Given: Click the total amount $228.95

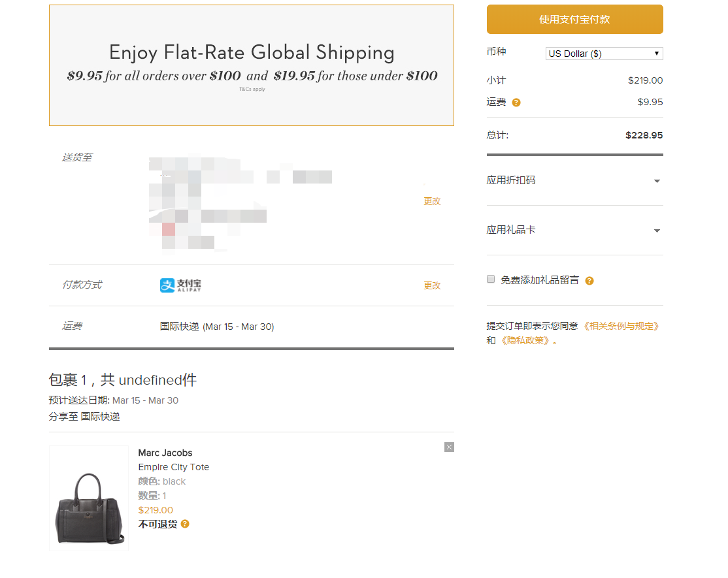Looking at the screenshot, I should tap(644, 135).
